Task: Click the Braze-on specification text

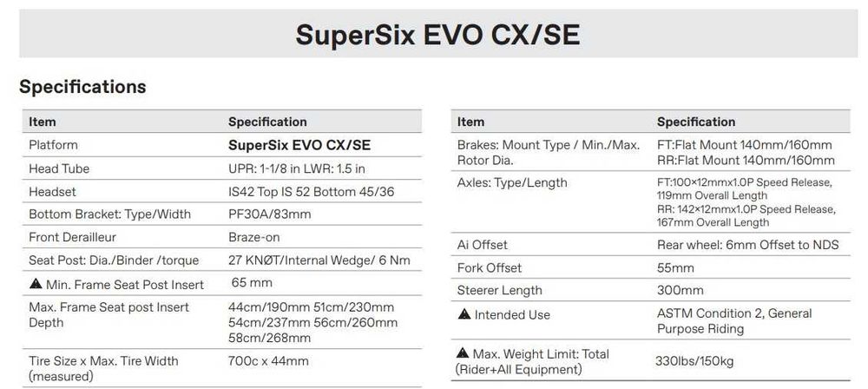Action: (x=253, y=237)
